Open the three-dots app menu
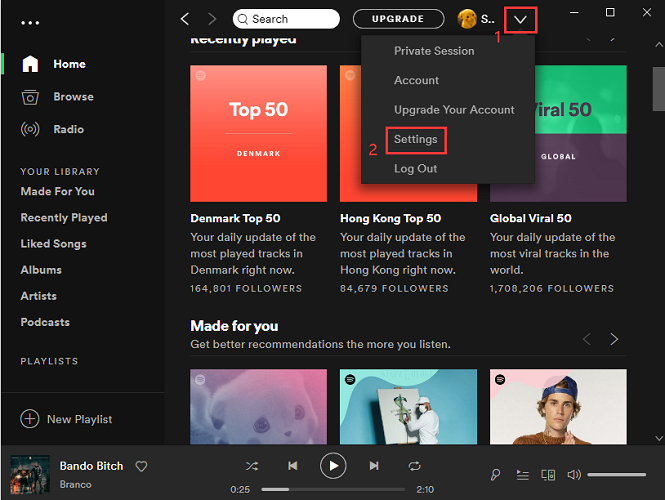 tap(30, 22)
